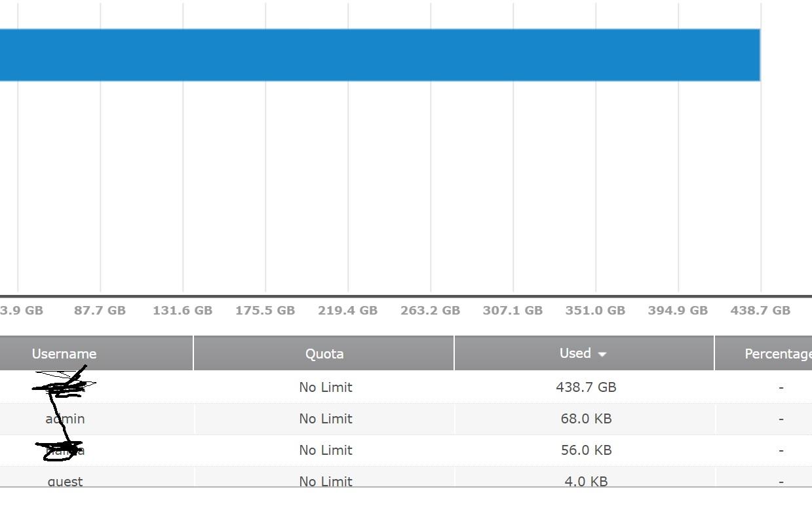The image size is (812, 523).
Task: Click the 68.0 KB used value
Action: coord(586,419)
